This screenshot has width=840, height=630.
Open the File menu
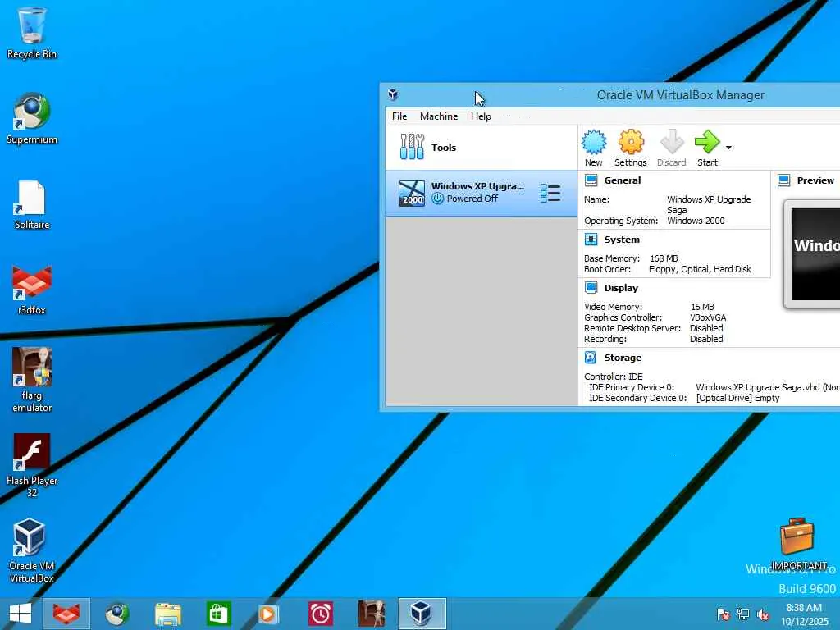[x=399, y=116]
